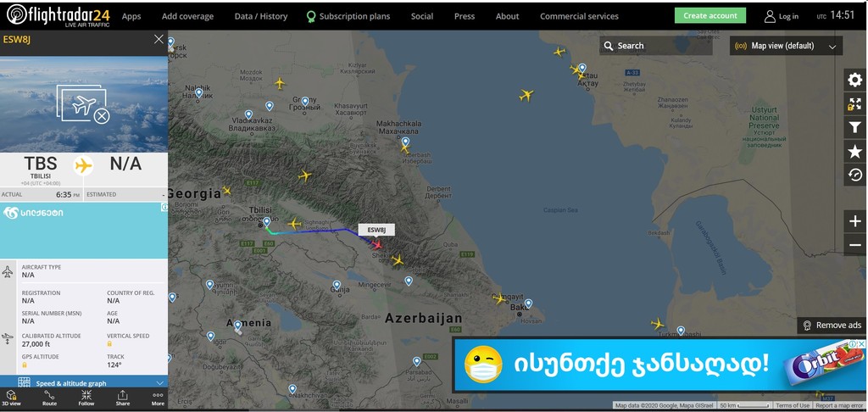Viewport: 868px width, 412px height.
Task: Open the map filter funnel icon
Action: (x=854, y=128)
